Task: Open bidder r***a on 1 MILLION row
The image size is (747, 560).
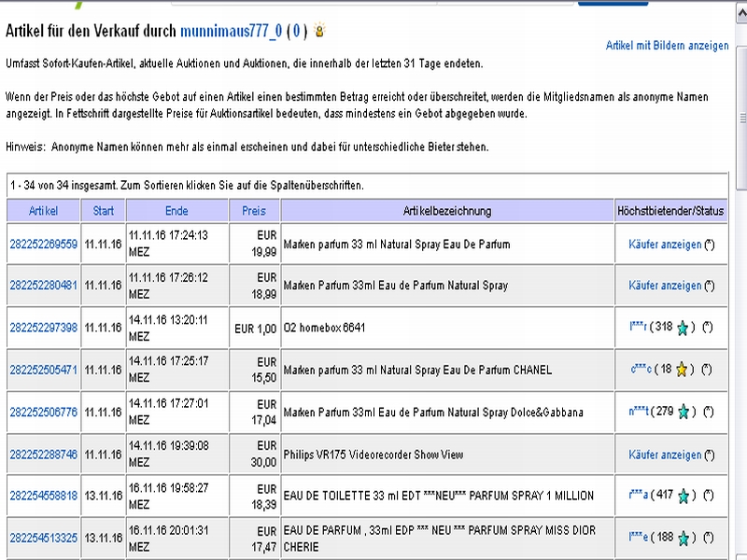Action: (639, 495)
